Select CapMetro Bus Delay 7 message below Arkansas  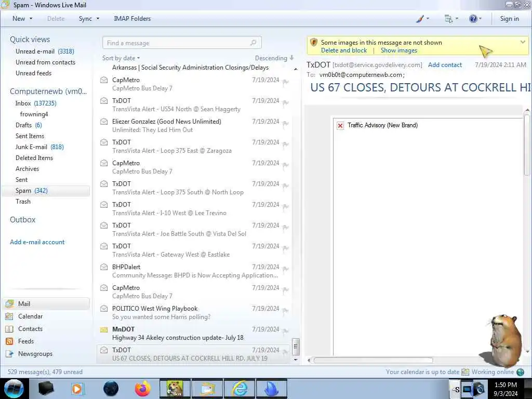pyautogui.click(x=193, y=84)
